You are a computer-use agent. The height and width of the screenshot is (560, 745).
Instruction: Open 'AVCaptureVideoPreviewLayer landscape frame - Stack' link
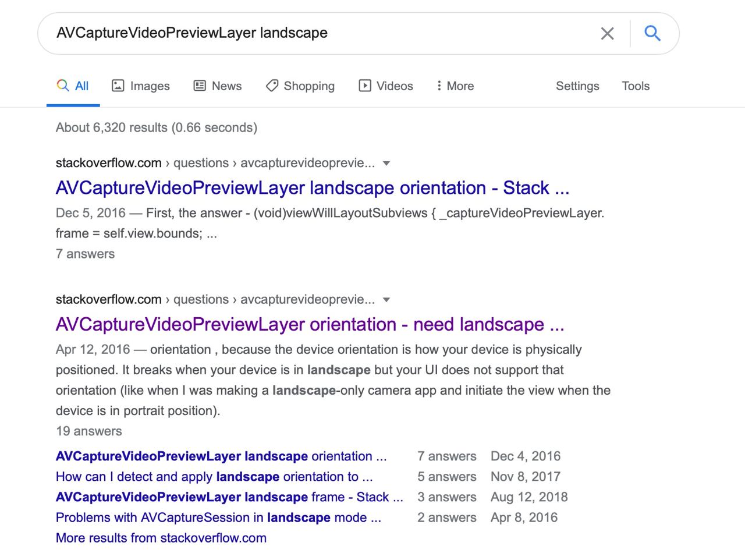[229, 497]
